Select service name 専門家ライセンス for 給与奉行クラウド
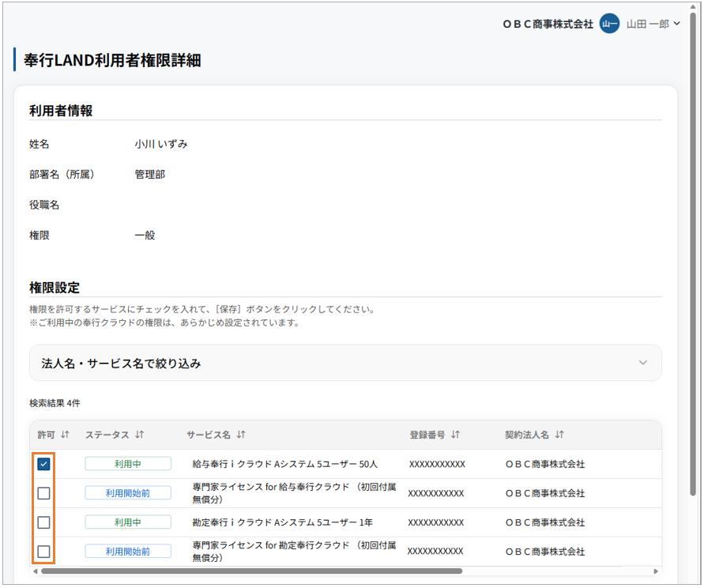The image size is (704, 588). (294, 493)
